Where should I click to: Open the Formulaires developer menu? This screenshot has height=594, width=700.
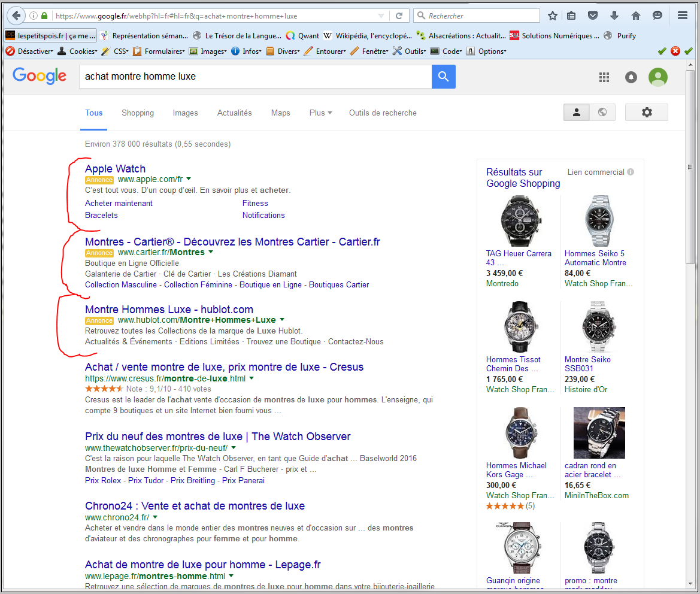159,51
